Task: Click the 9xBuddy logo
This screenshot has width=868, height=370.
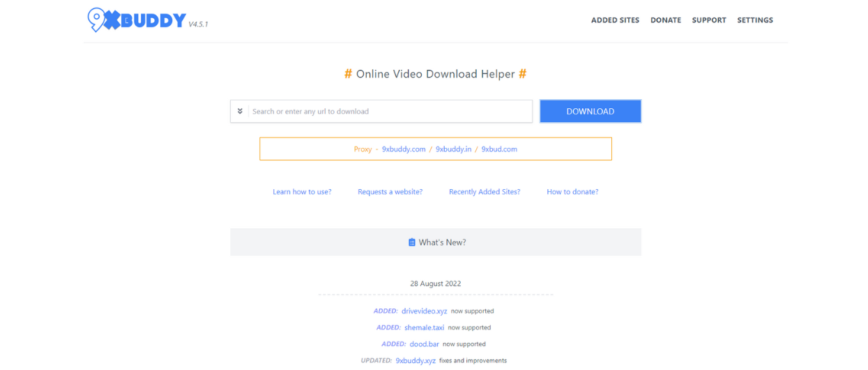Action: pos(137,20)
